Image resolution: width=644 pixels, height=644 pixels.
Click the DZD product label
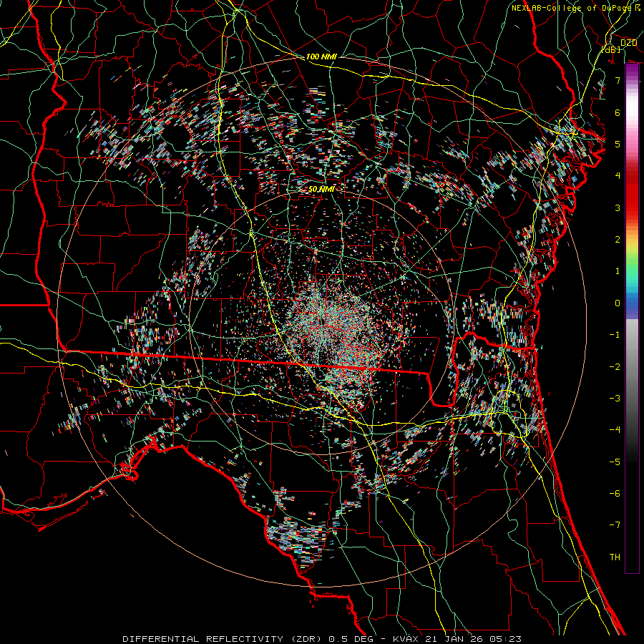(628, 43)
